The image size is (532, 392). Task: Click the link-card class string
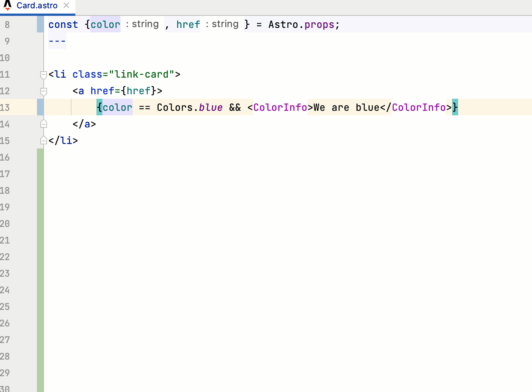click(142, 74)
